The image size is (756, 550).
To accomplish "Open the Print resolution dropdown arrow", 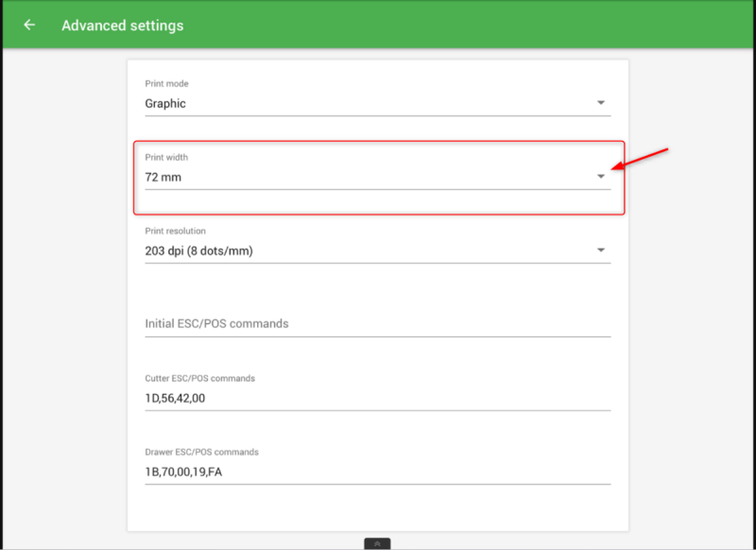I will coord(601,249).
